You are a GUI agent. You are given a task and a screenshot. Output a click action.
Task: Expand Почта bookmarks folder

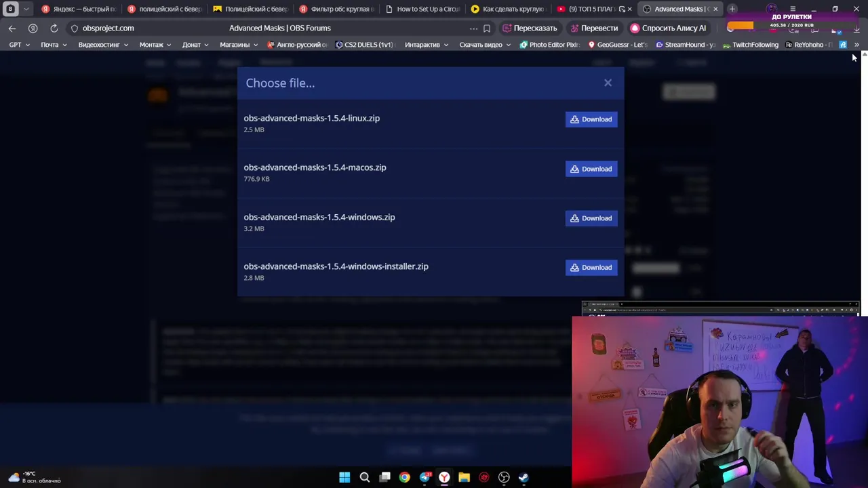[54, 45]
